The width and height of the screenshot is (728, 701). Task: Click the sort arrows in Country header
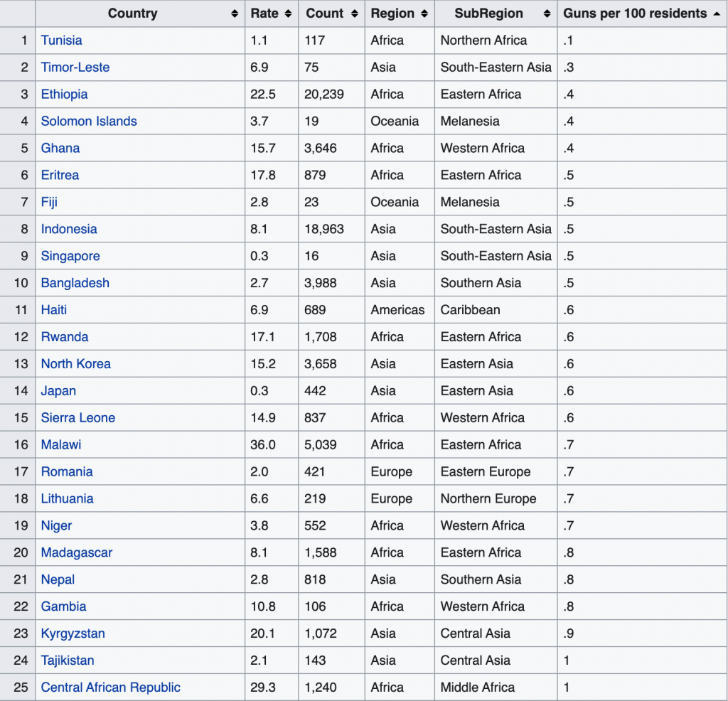[x=235, y=14]
